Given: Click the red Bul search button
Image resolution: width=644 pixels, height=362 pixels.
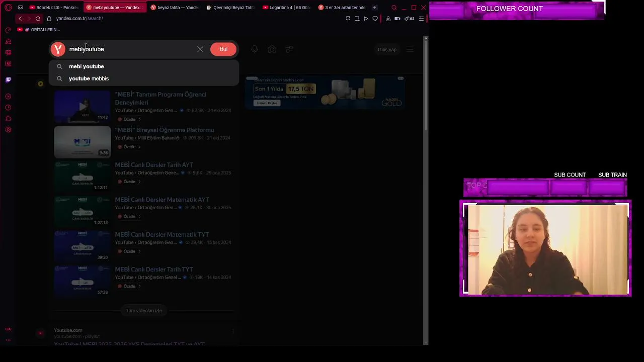Looking at the screenshot, I should tap(223, 49).
